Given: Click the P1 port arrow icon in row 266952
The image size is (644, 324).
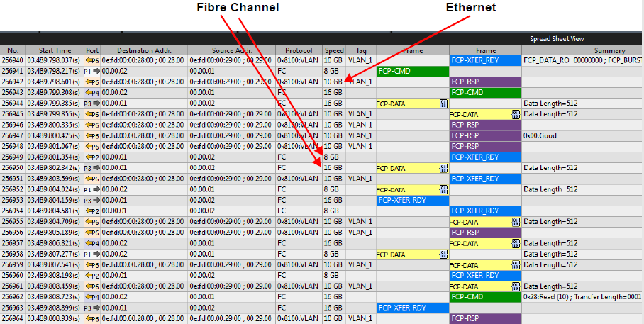Looking at the screenshot, I should coord(92,190).
